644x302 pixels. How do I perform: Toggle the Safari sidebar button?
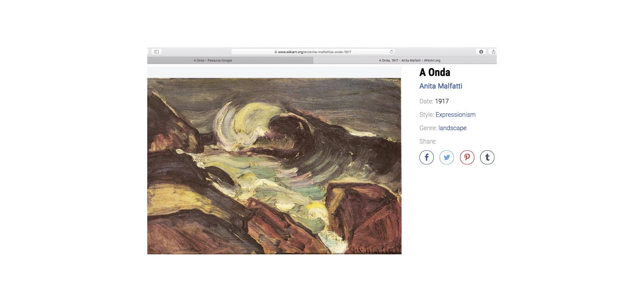pos(157,52)
